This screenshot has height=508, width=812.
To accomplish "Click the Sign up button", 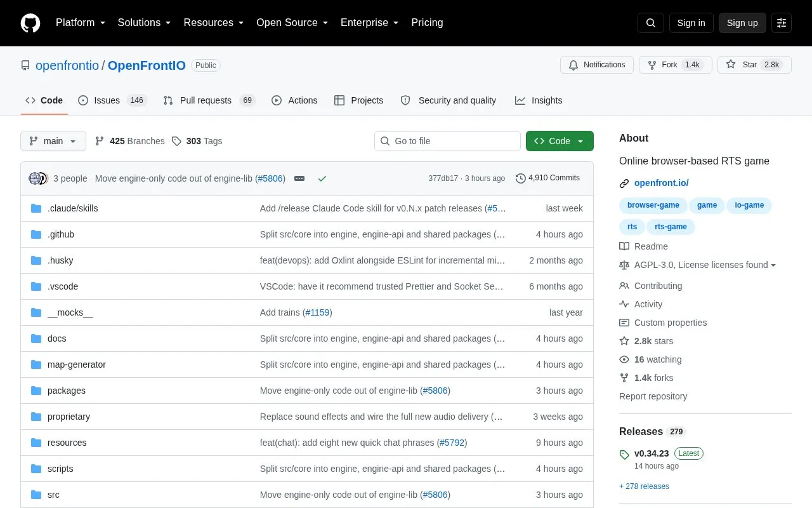I will coord(742,23).
